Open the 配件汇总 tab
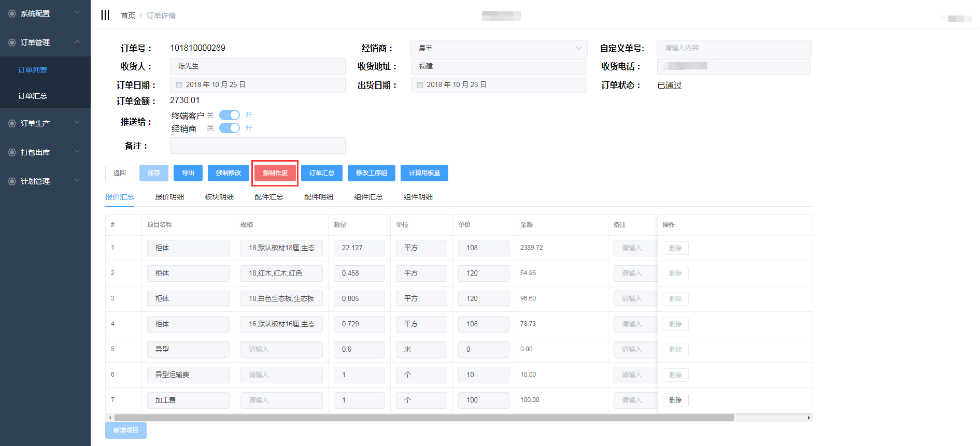The image size is (980, 446). point(268,197)
